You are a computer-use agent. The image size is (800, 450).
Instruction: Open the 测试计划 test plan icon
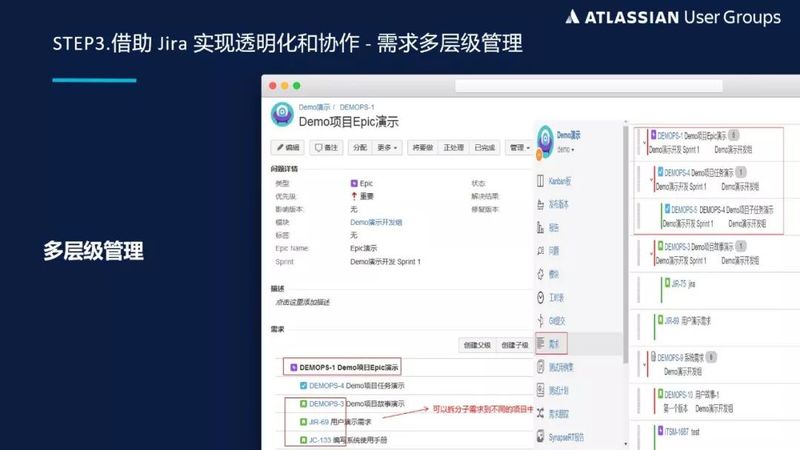(x=541, y=390)
